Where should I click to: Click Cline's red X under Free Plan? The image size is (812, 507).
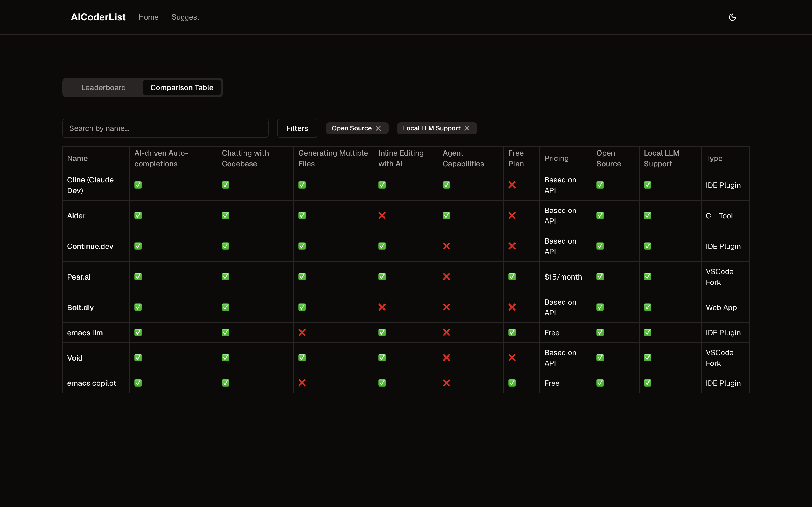[x=512, y=185]
